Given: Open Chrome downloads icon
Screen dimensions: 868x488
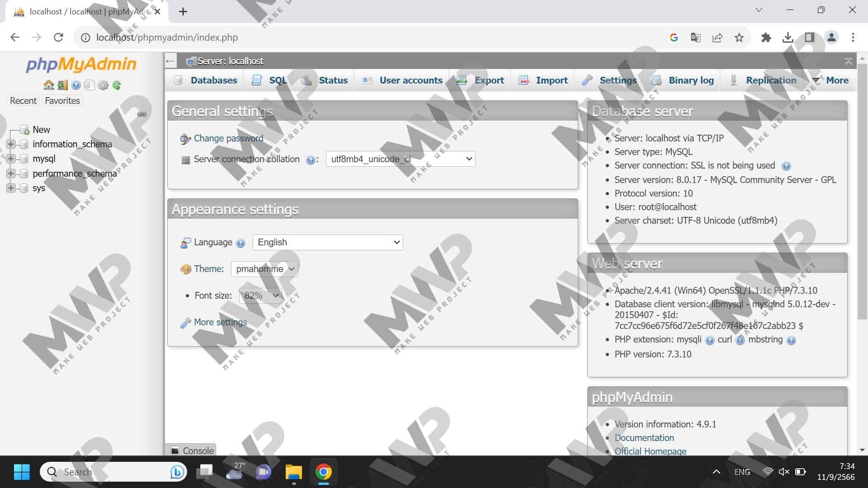Looking at the screenshot, I should tap(788, 38).
